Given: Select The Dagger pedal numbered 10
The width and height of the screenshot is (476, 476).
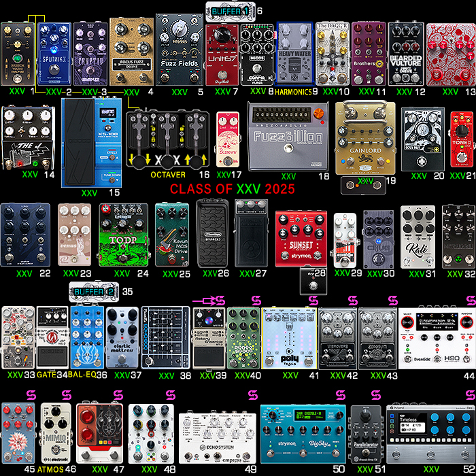Looking at the screenshot, I should pyautogui.click(x=333, y=54).
